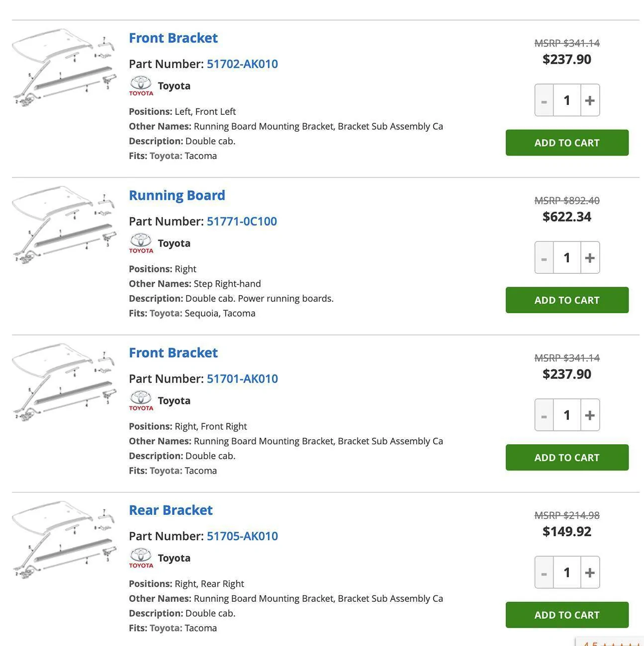Click the quantity field for part 51701-AK010
Screen dimensions: 644x646
pyautogui.click(x=567, y=415)
